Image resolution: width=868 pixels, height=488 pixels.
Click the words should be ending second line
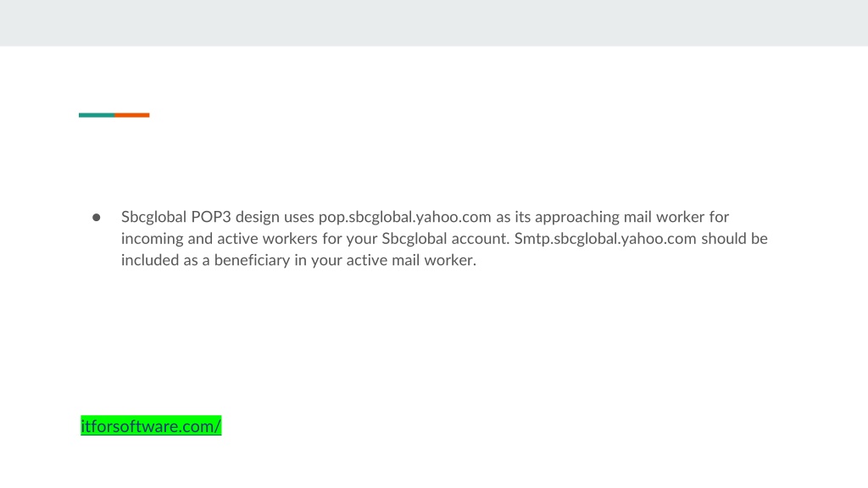click(x=735, y=238)
